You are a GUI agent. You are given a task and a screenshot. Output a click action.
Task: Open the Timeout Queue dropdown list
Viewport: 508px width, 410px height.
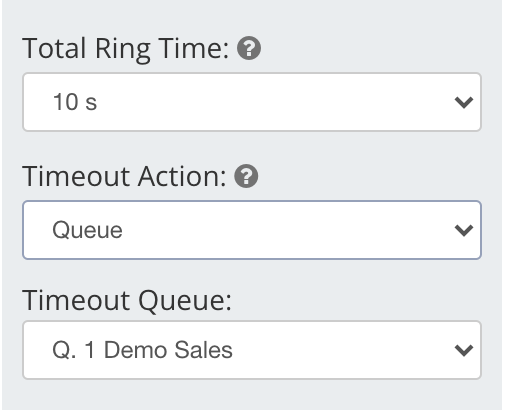(252, 350)
